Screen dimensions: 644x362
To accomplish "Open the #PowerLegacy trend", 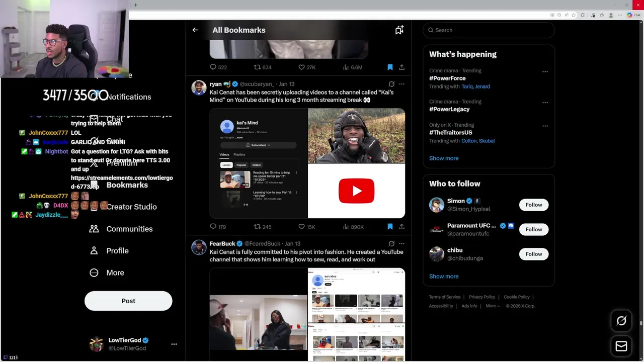I will (449, 109).
